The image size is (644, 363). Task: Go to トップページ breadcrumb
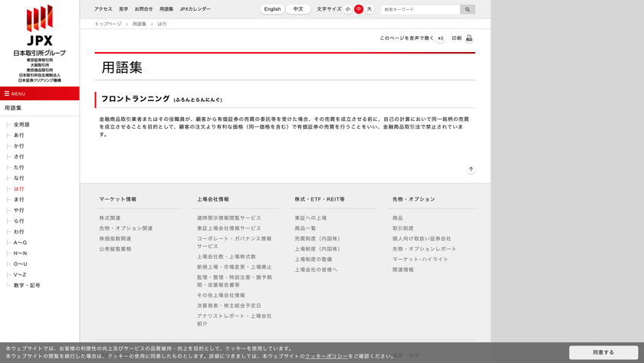(108, 24)
